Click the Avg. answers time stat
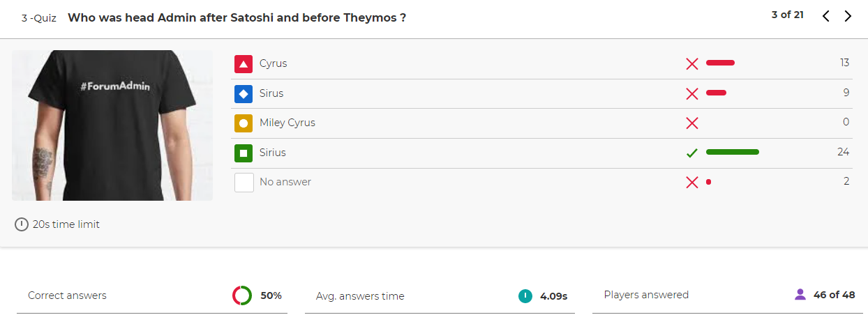 (440, 296)
